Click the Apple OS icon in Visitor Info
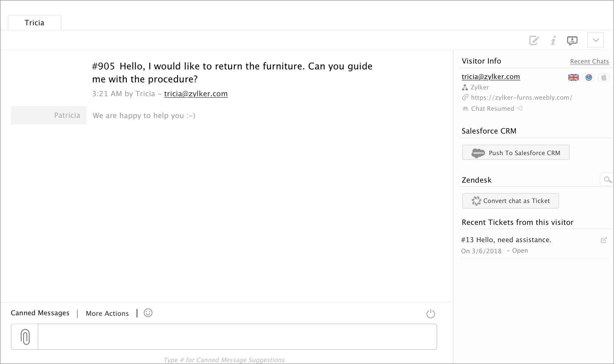The height and width of the screenshot is (364, 614). (604, 77)
